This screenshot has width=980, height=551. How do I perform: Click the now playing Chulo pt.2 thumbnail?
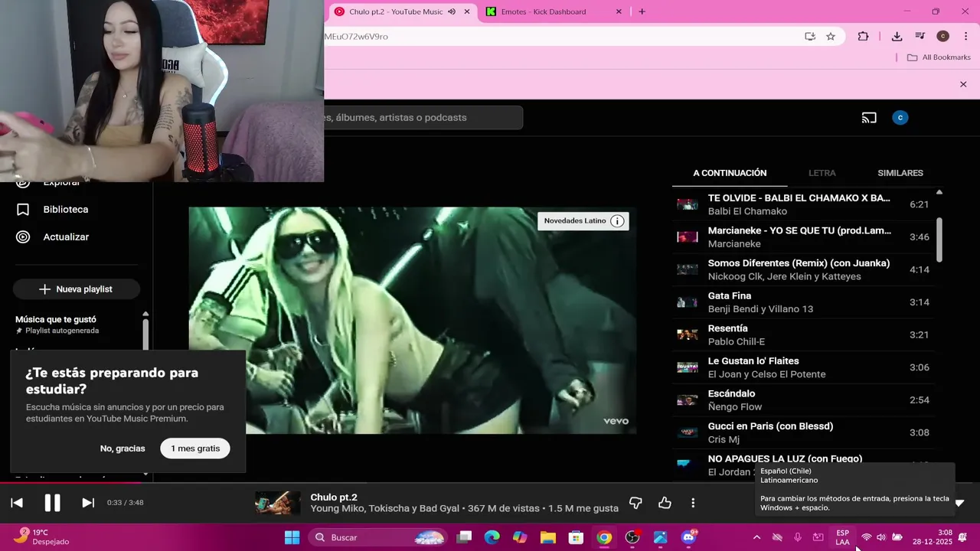click(277, 503)
